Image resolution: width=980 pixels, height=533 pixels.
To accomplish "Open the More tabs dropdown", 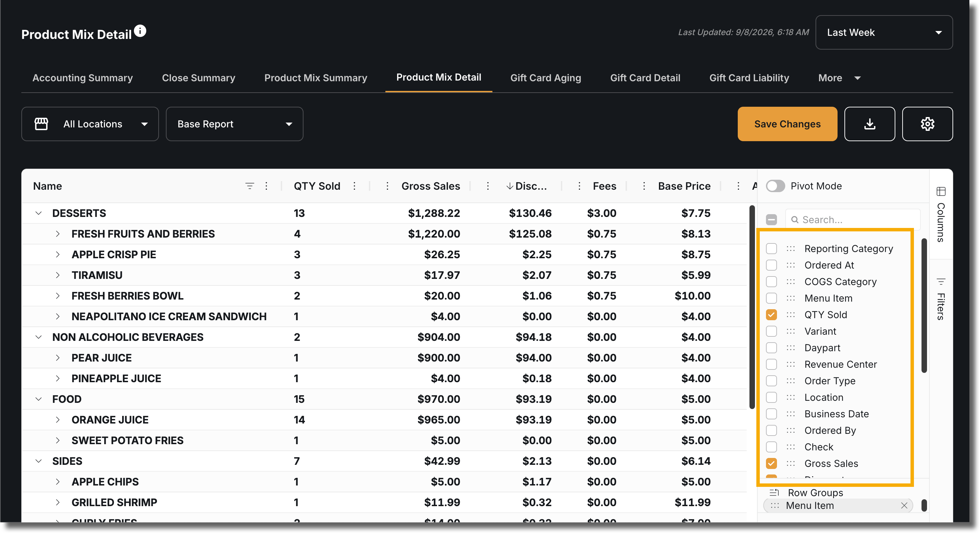I will tap(839, 78).
